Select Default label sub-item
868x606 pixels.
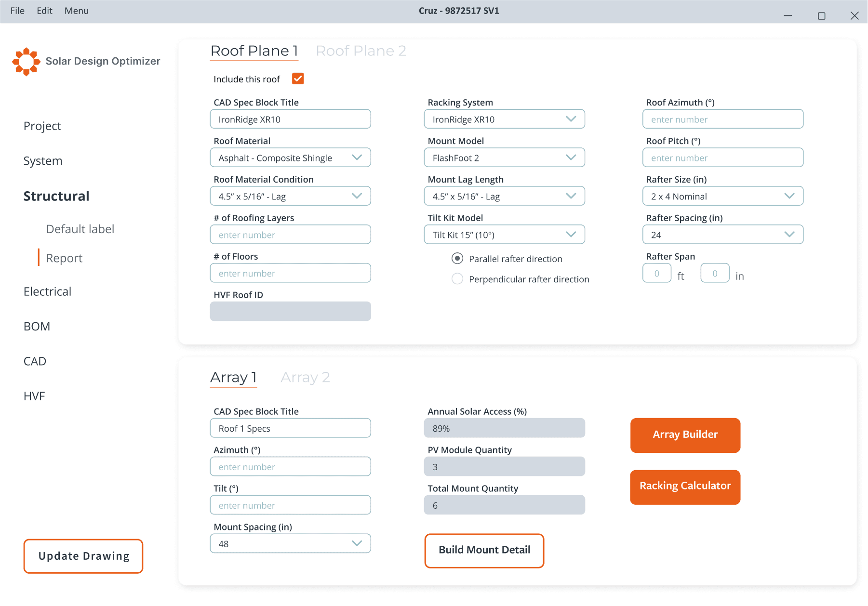(x=80, y=229)
